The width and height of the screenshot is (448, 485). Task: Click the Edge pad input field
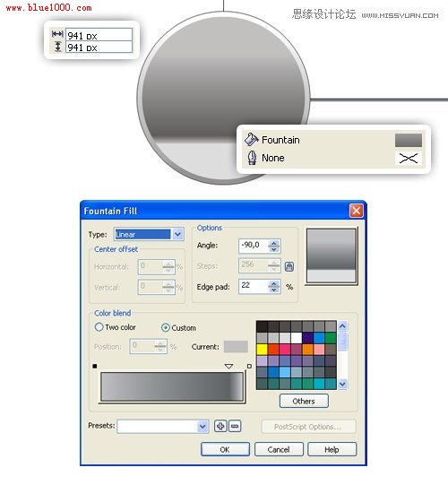point(254,286)
